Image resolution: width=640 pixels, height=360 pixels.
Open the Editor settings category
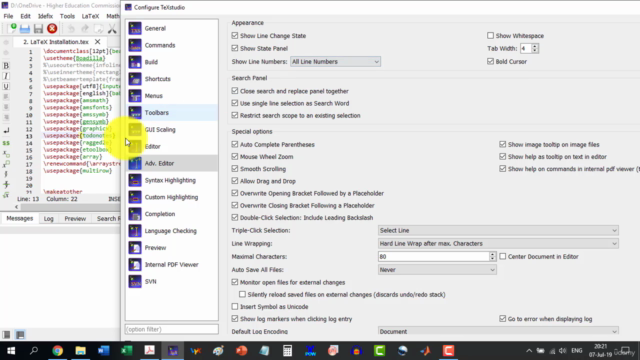(x=171, y=147)
